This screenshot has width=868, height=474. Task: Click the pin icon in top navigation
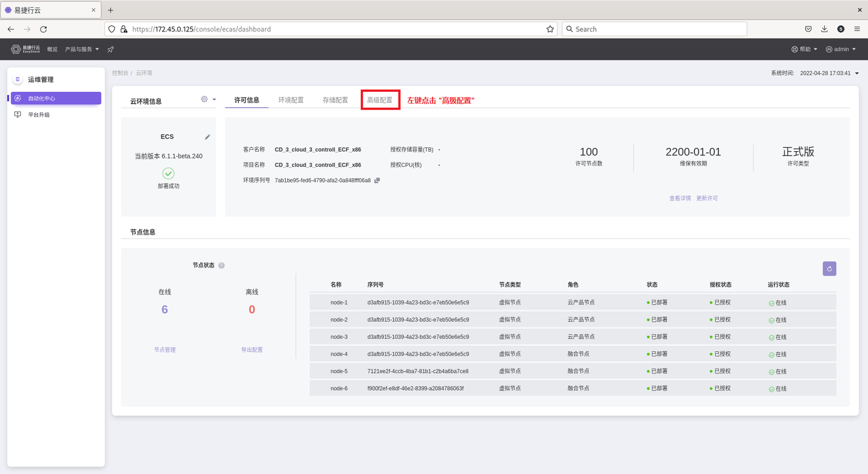[x=111, y=49]
